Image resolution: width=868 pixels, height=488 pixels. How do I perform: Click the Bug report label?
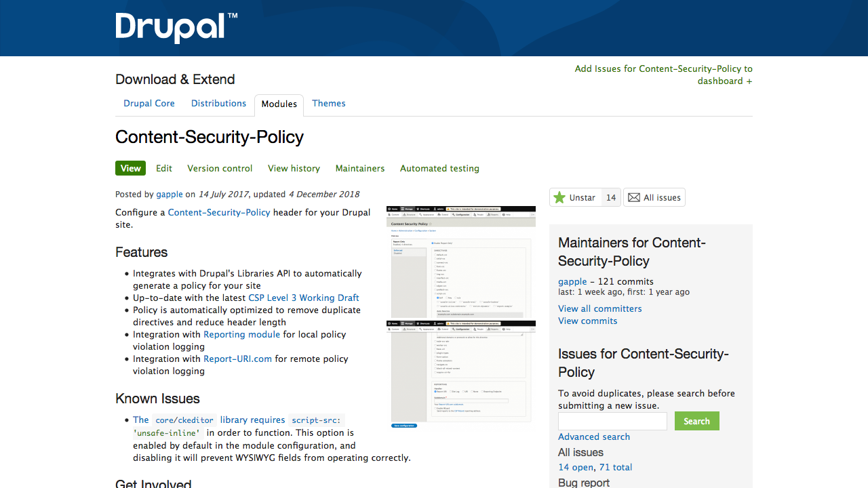tap(584, 483)
